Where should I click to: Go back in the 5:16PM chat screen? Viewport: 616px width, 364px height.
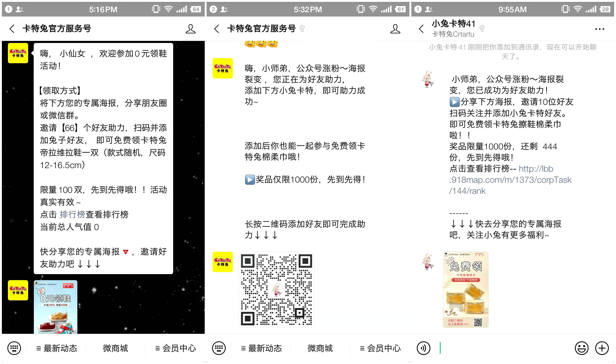coord(12,29)
